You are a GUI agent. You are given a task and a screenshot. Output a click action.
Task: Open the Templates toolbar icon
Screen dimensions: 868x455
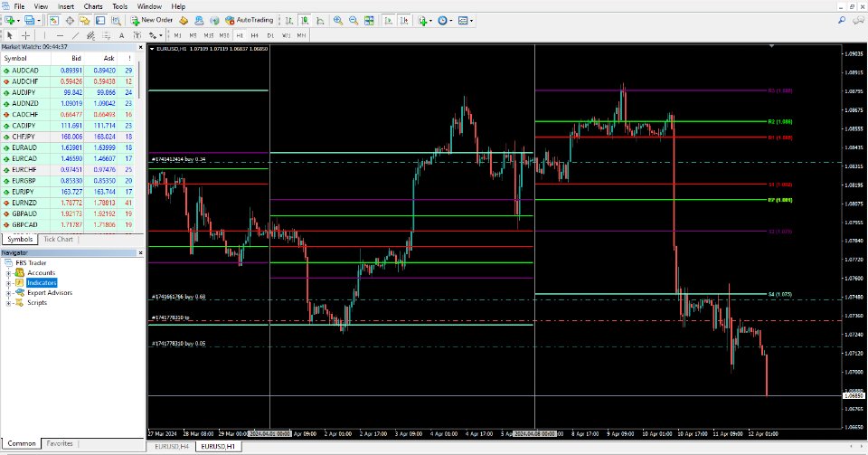click(x=463, y=21)
